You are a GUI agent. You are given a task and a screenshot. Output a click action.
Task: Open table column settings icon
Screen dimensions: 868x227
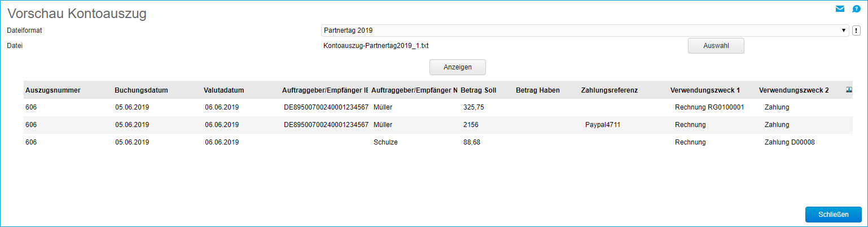(x=849, y=90)
